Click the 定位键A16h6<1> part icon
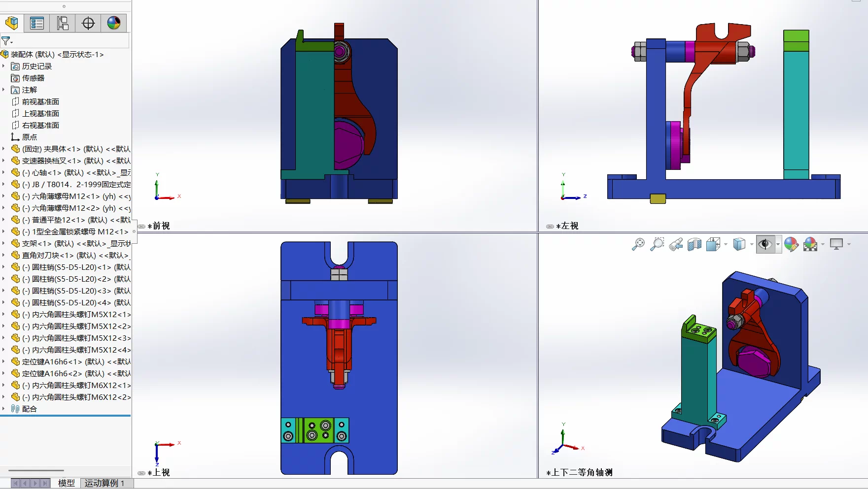The image size is (868, 489). coord(15,362)
